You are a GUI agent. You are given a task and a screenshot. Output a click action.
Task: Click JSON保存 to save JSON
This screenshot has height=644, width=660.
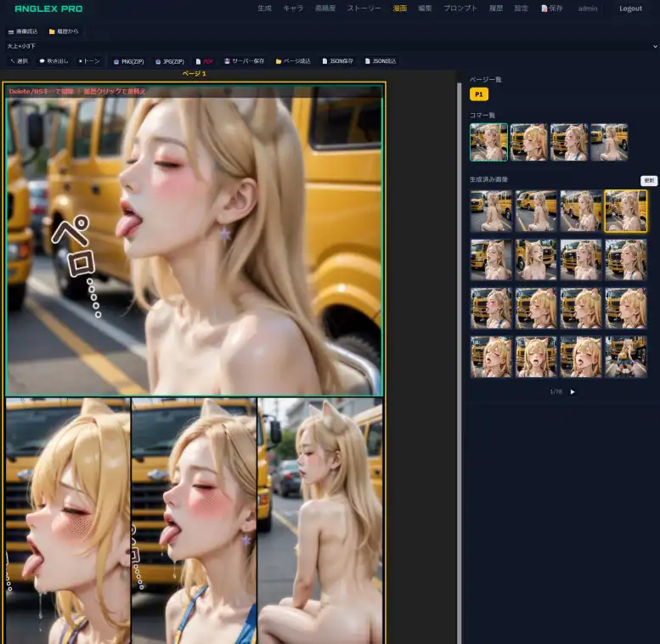337,61
